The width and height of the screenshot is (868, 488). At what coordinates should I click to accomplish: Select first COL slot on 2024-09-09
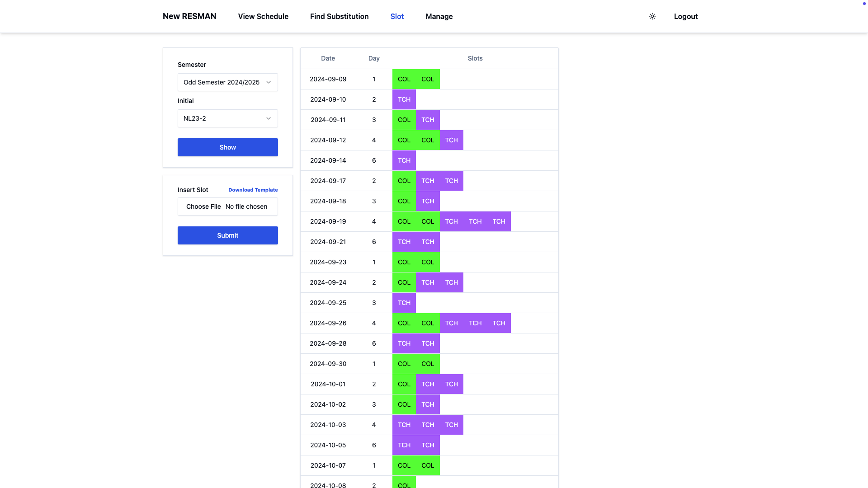coord(404,79)
